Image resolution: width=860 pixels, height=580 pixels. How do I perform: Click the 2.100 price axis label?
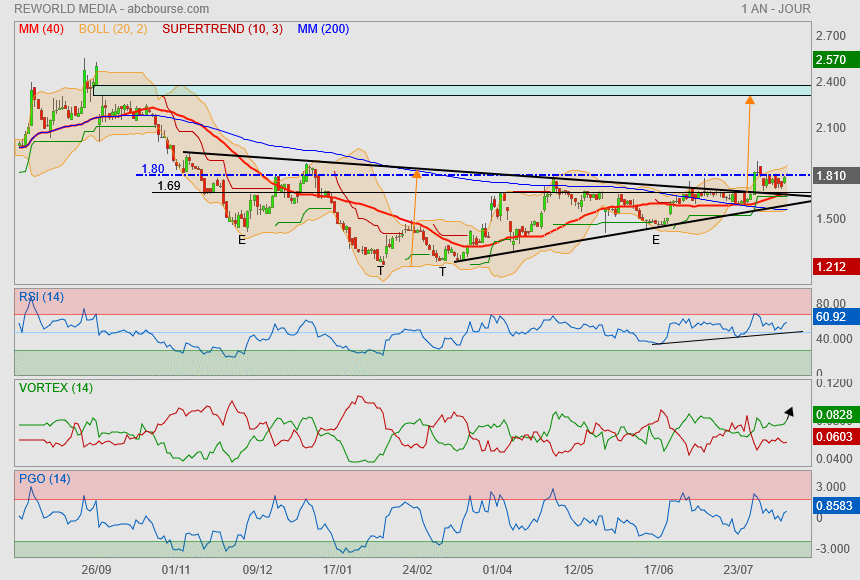coord(831,128)
